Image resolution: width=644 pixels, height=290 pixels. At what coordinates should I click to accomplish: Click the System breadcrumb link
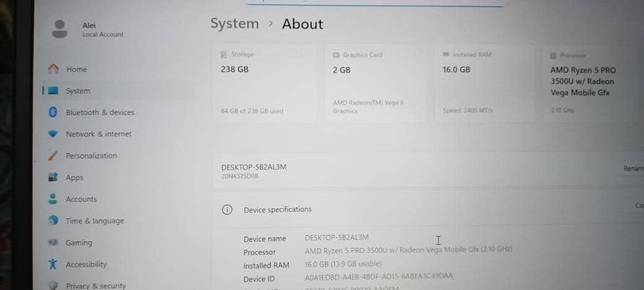coord(234,24)
